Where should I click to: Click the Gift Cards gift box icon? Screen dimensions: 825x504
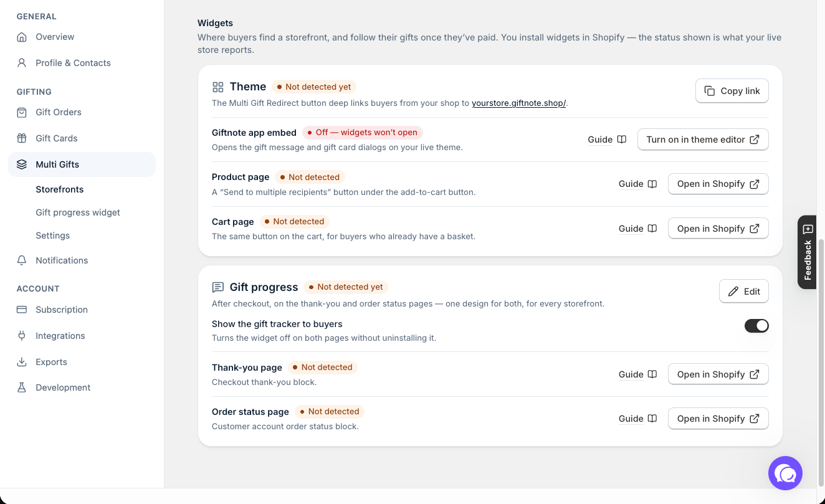(x=22, y=138)
